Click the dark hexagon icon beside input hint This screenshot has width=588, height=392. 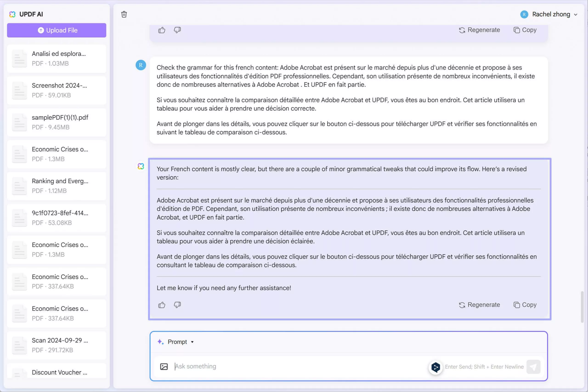435,367
